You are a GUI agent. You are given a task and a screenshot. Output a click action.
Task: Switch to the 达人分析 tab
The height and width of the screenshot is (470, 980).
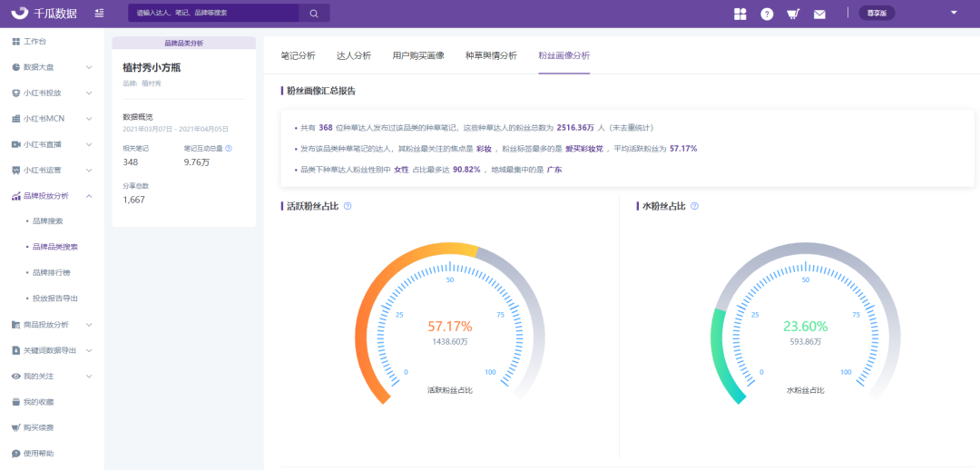[x=354, y=55]
